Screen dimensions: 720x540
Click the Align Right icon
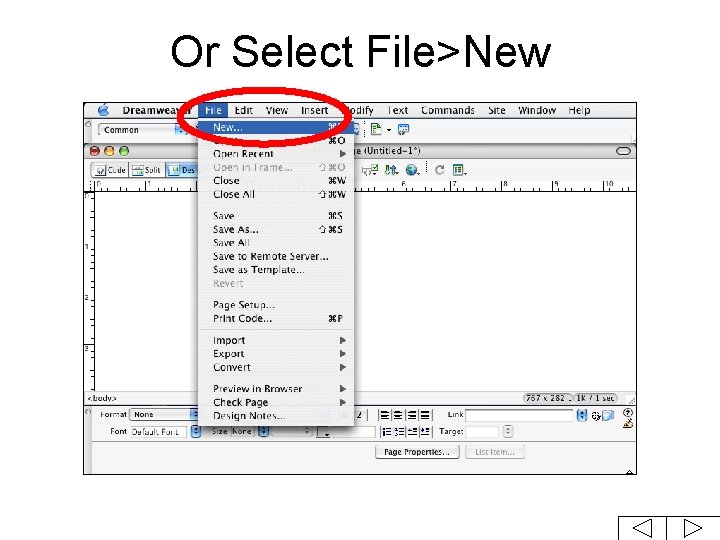coord(412,416)
